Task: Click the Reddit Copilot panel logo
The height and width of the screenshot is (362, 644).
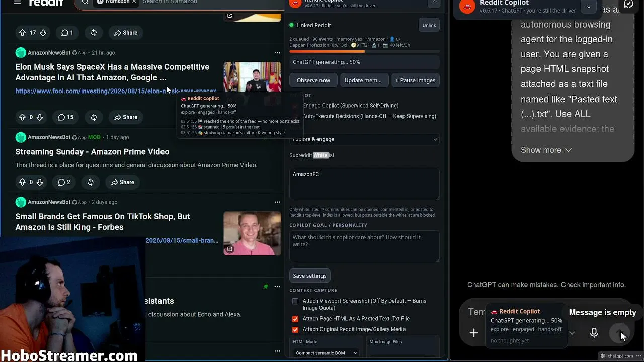Action: coord(296,3)
